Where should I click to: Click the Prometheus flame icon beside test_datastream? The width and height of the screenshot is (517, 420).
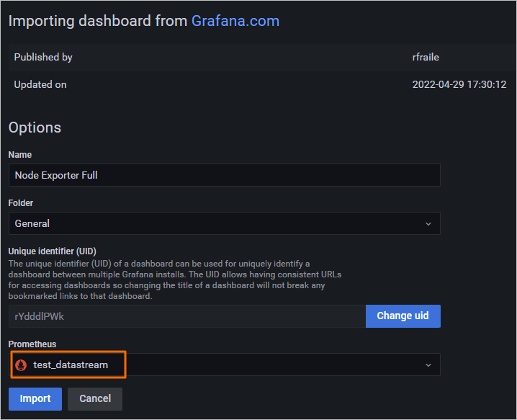[x=21, y=365]
